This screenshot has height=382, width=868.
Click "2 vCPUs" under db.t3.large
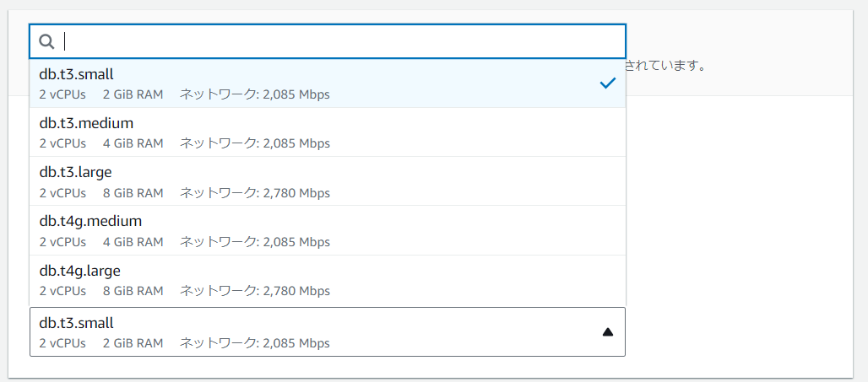coord(62,193)
